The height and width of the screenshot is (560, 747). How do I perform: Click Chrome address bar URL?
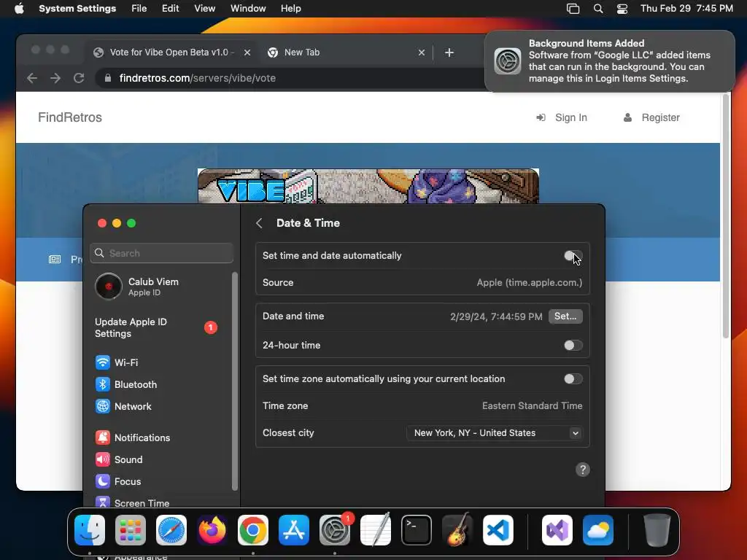pos(197,78)
